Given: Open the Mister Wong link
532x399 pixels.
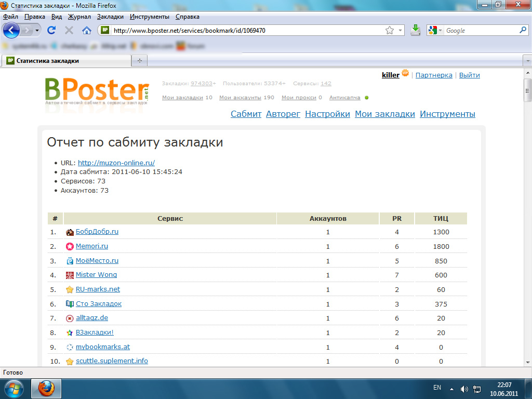Looking at the screenshot, I should tap(96, 274).
